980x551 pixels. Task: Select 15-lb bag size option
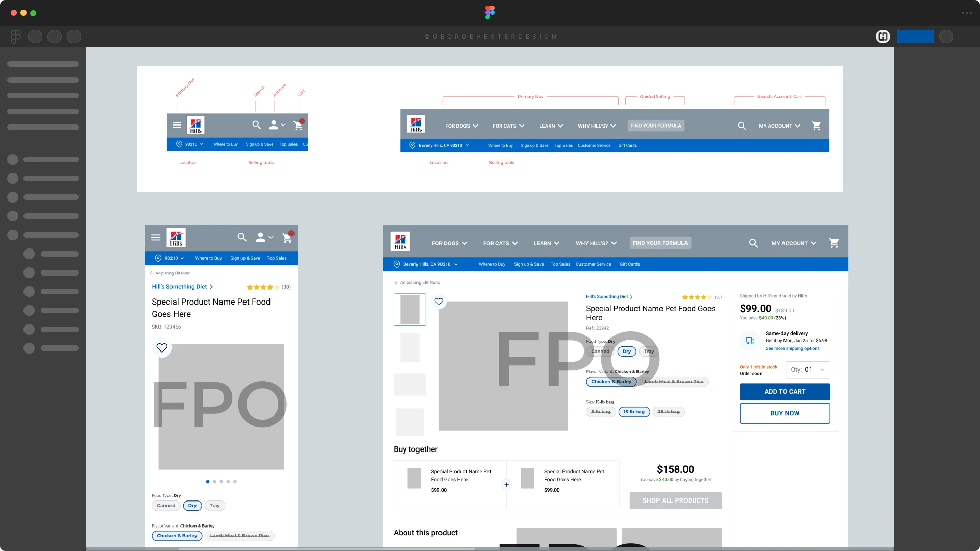pyautogui.click(x=634, y=412)
